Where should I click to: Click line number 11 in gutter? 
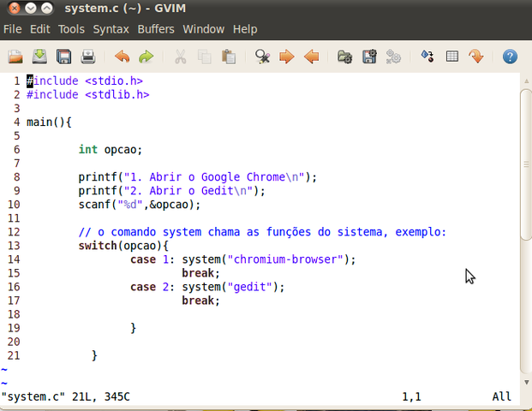coord(14,218)
